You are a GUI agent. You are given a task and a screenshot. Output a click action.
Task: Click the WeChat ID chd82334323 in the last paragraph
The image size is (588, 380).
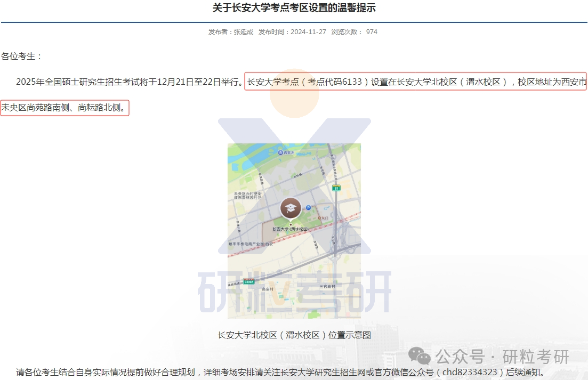(470, 372)
